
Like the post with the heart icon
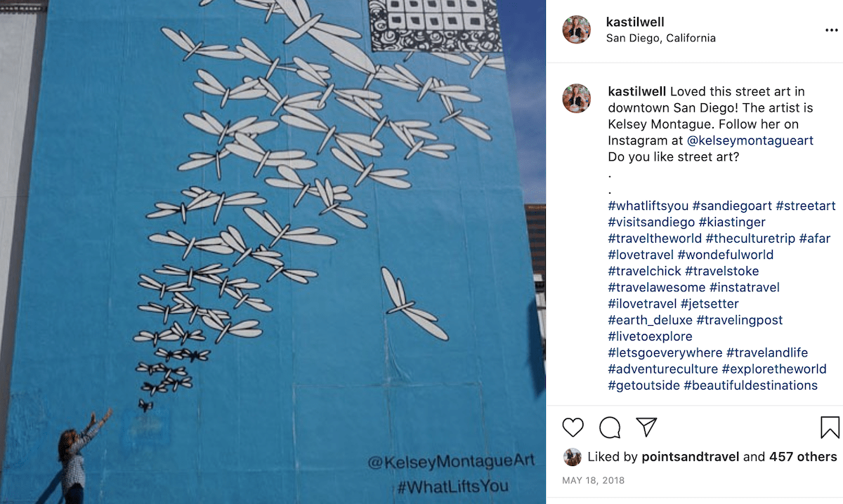tap(573, 427)
